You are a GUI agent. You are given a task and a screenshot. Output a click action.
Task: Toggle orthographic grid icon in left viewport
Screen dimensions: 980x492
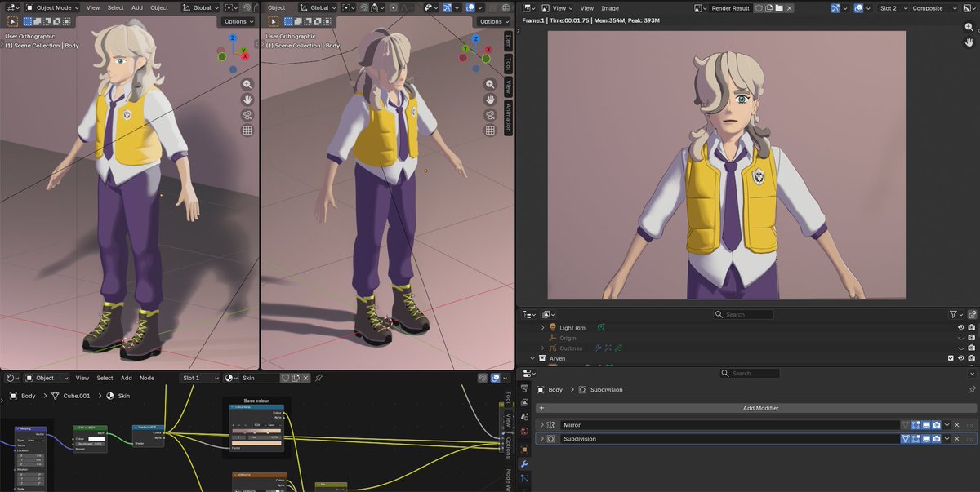(247, 131)
